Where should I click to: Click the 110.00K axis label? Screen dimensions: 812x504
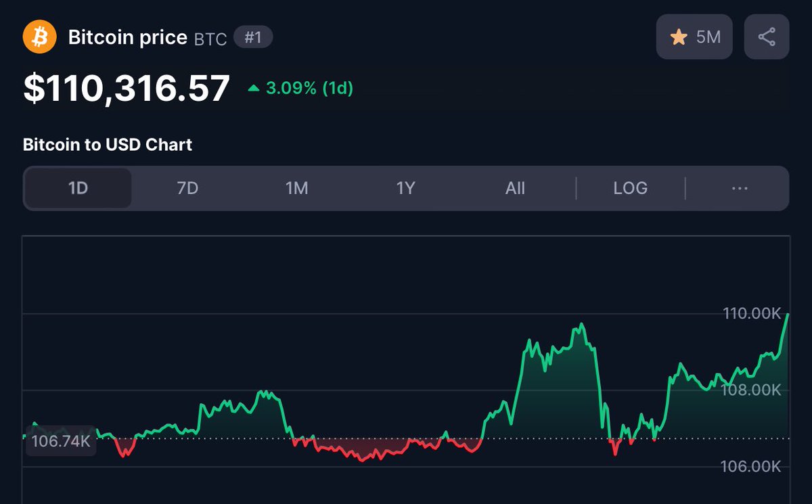tap(752, 314)
